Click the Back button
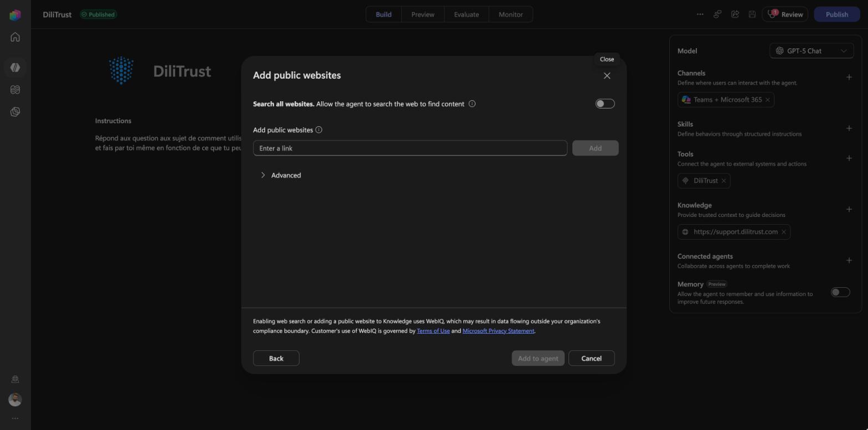Viewport: 868px width, 430px height. click(x=276, y=358)
